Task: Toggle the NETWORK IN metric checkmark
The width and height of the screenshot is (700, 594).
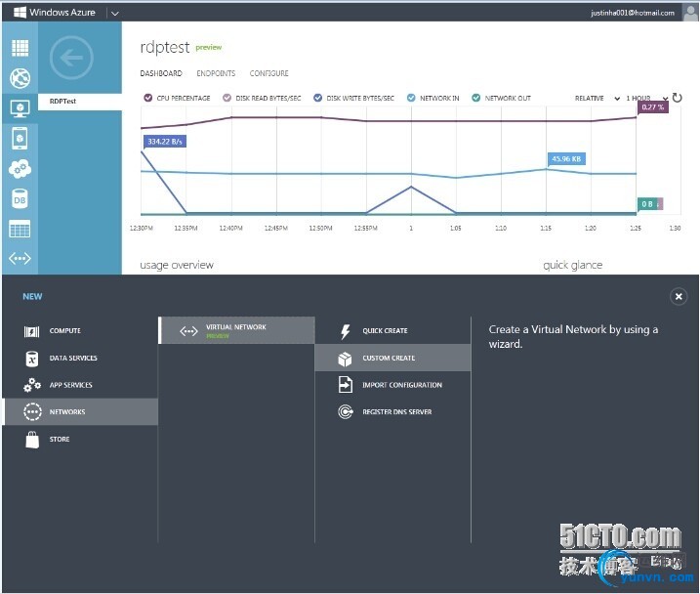Action: coord(411,98)
